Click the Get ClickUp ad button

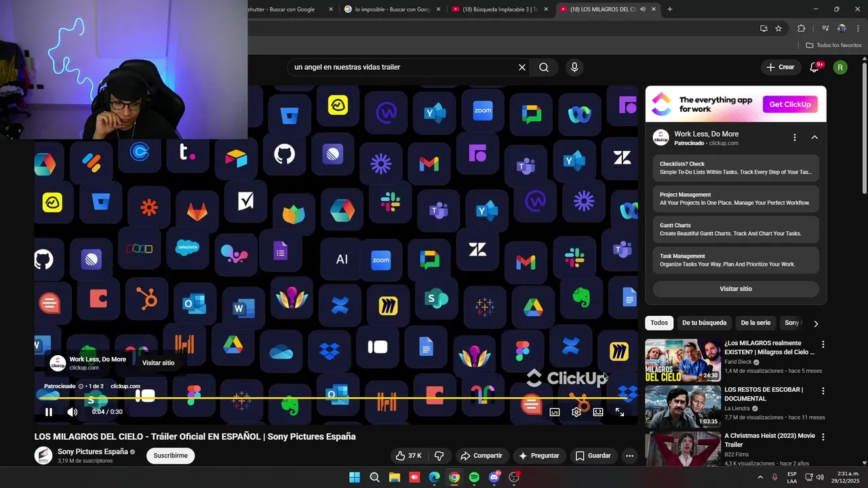click(790, 104)
